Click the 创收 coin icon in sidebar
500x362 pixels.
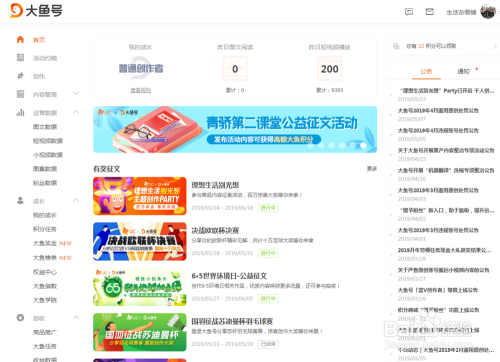pos(20,318)
